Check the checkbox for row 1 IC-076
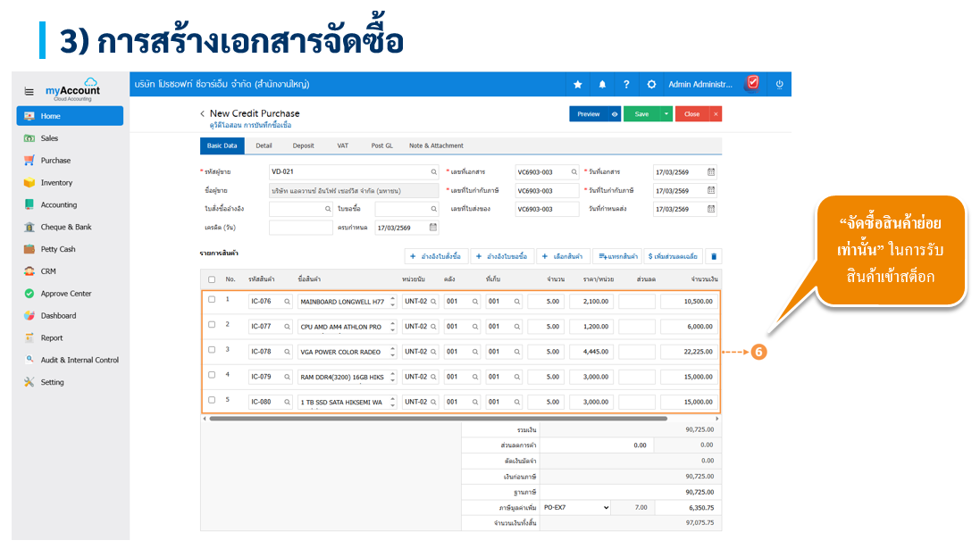This screenshot has width=980, height=549. point(212,300)
